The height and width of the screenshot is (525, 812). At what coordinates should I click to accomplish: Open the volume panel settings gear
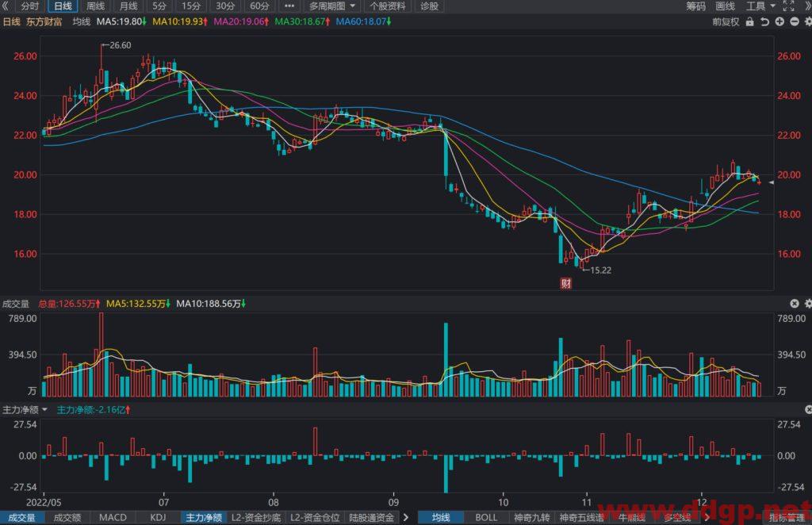coord(808,304)
